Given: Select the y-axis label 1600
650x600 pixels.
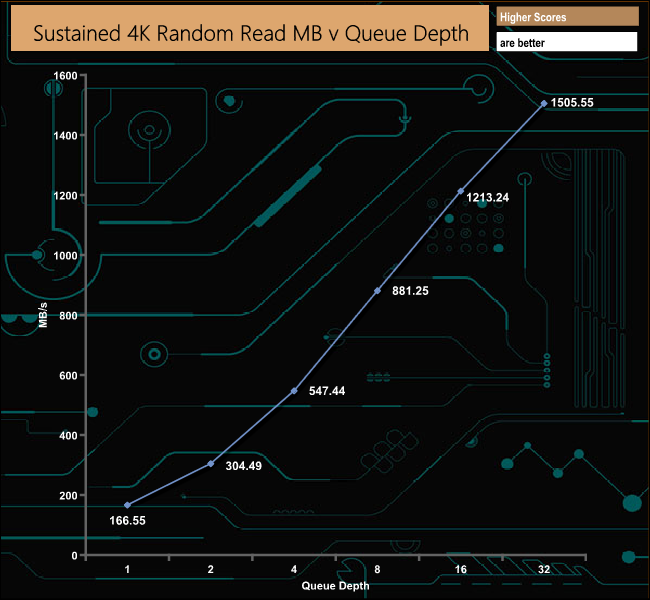Looking at the screenshot, I should pyautogui.click(x=65, y=75).
